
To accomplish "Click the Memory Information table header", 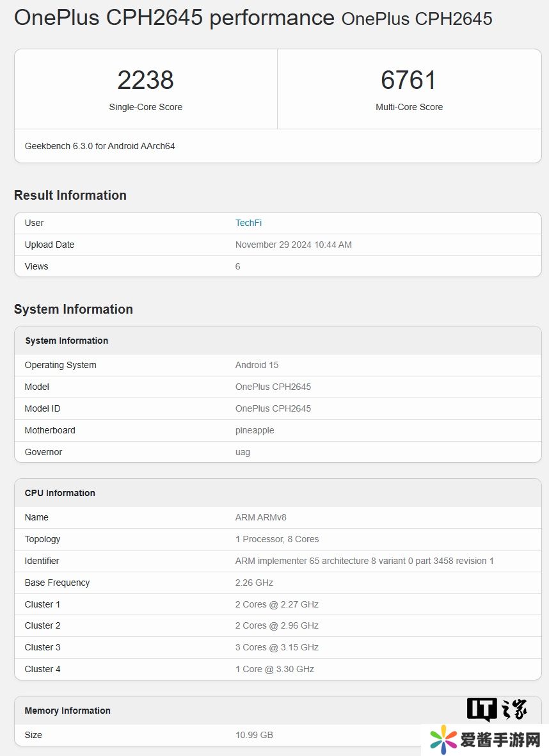I will click(x=67, y=711).
